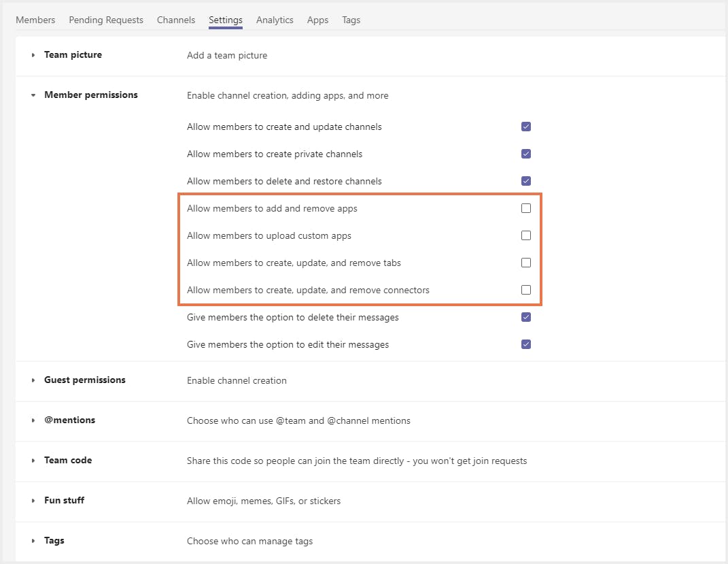Expand the Guest permissions section arrow
Image resolution: width=728 pixels, height=564 pixels.
click(33, 380)
